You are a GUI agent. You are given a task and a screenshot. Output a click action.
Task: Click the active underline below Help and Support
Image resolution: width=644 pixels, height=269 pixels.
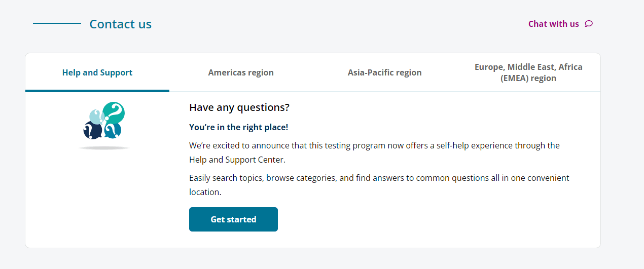tap(97, 91)
